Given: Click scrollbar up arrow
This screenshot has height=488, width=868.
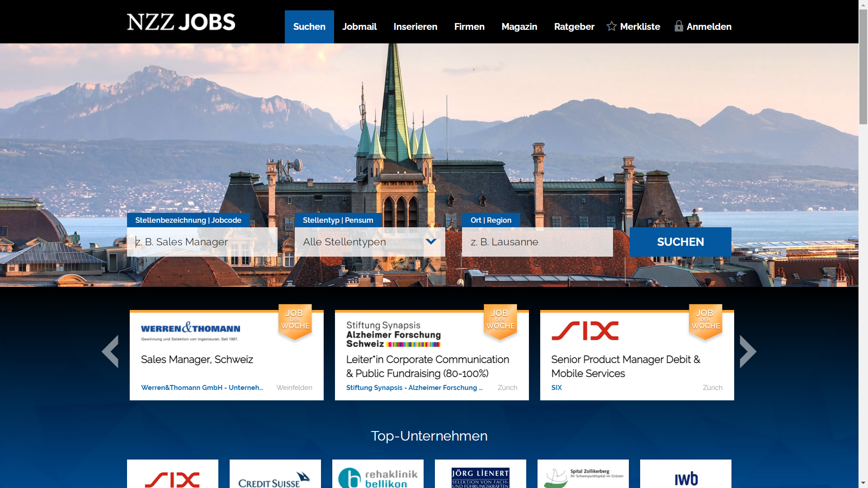Looking at the screenshot, I should pos(863,5).
